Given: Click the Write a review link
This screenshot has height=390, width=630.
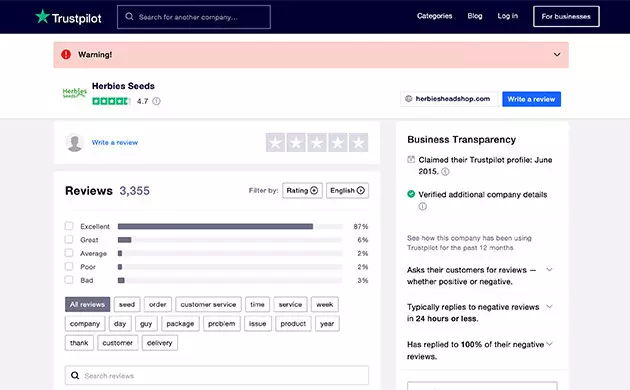Looking at the screenshot, I should pyautogui.click(x=115, y=143).
